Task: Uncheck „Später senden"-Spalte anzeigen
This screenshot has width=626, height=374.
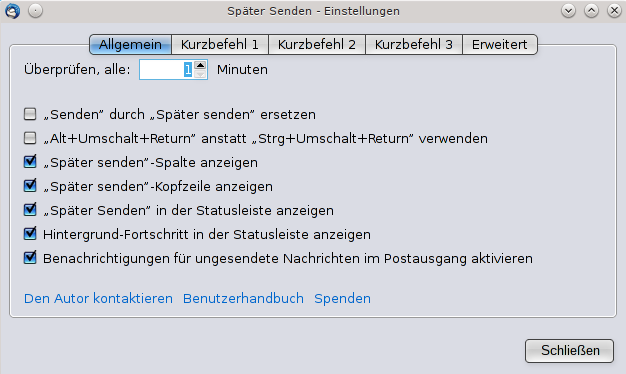Action: pos(30,162)
